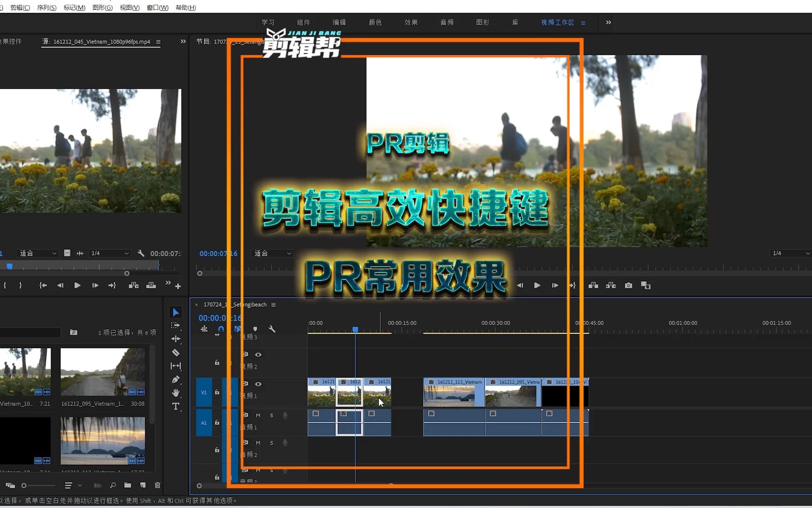812x508 pixels.
Task: Open the 标记(M) menu
Action: 74,8
